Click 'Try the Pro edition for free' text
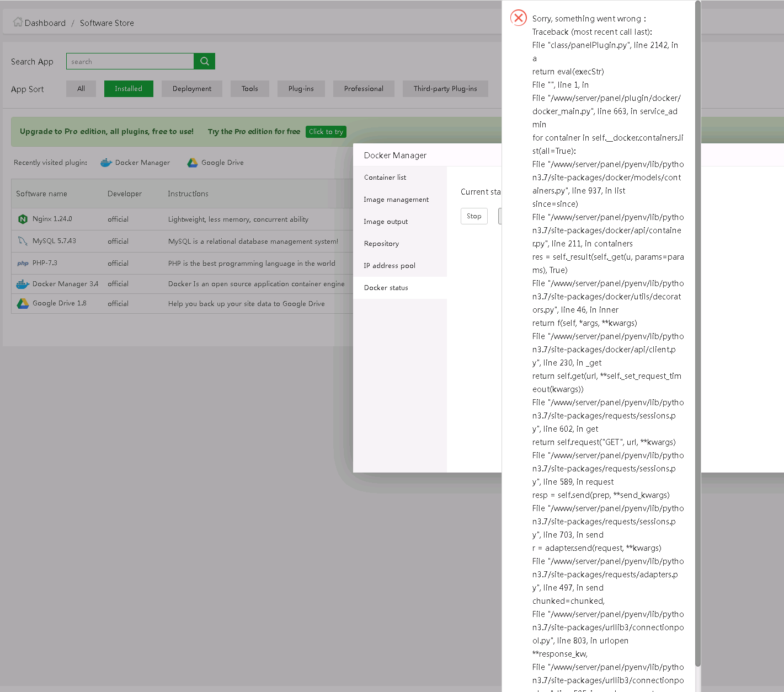Image resolution: width=784 pixels, height=692 pixels. click(254, 132)
